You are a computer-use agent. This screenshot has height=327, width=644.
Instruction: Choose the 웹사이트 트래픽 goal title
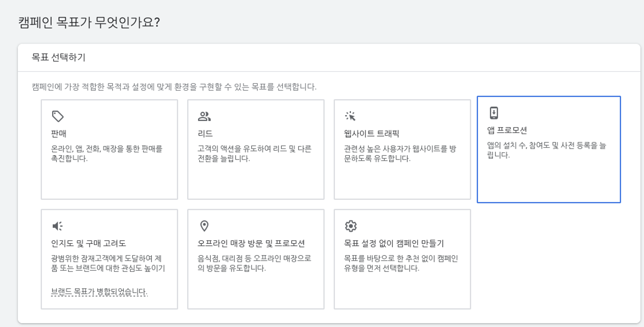tap(371, 133)
